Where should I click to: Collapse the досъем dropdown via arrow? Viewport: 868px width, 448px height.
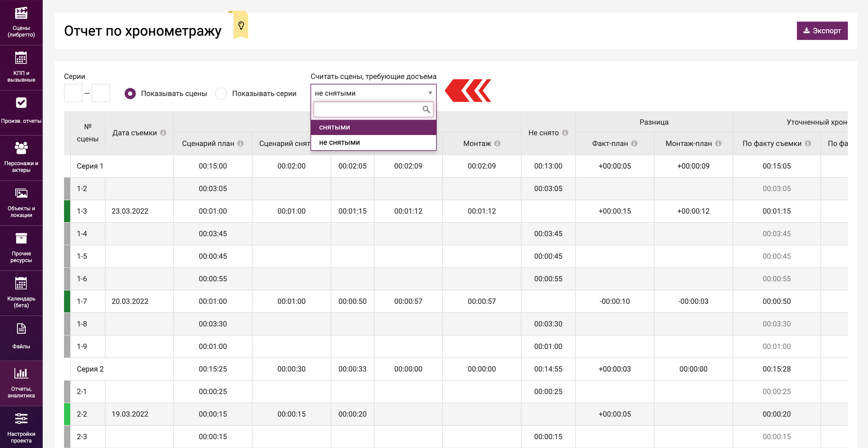(430, 93)
